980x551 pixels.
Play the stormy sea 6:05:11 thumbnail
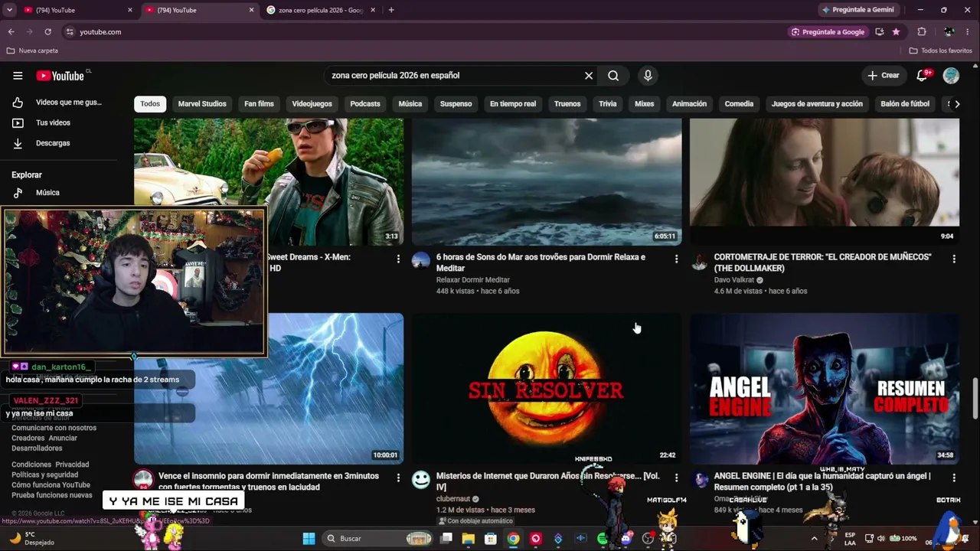[x=547, y=182]
